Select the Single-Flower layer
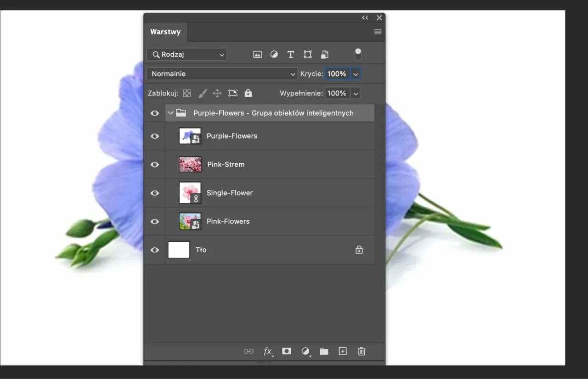 pos(230,193)
